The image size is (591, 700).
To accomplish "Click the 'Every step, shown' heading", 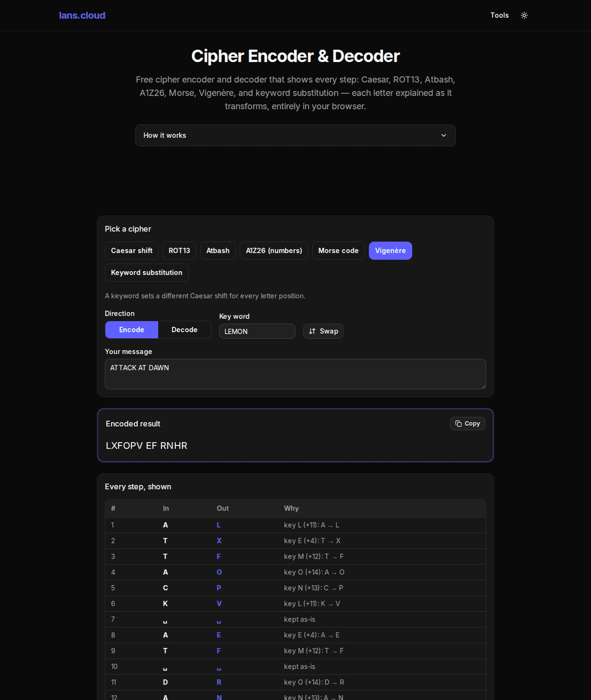I will [138, 486].
